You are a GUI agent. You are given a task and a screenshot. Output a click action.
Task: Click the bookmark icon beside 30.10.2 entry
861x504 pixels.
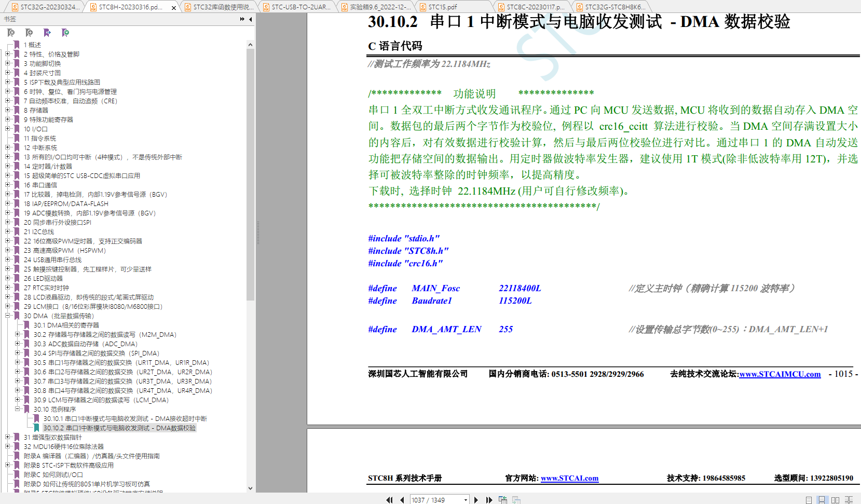click(x=37, y=428)
